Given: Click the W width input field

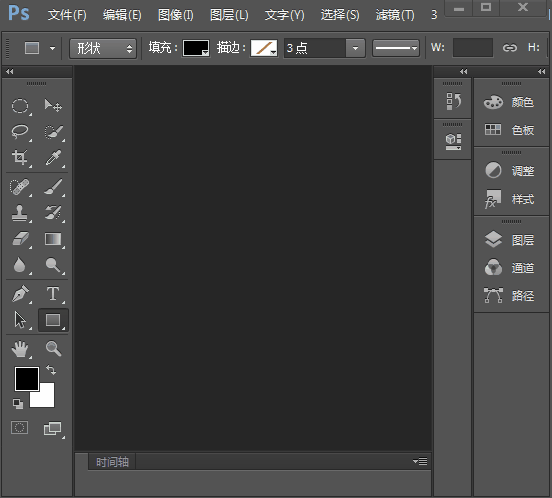Looking at the screenshot, I should [x=472, y=48].
